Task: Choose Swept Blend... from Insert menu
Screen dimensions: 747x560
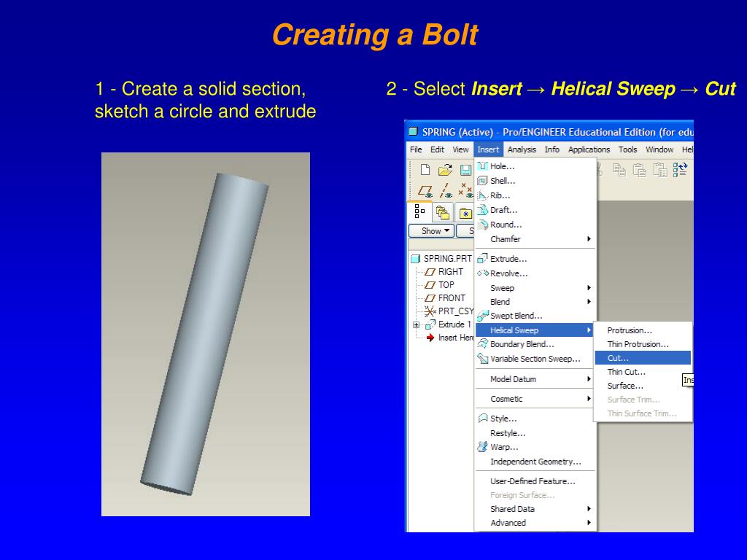Action: point(536,316)
